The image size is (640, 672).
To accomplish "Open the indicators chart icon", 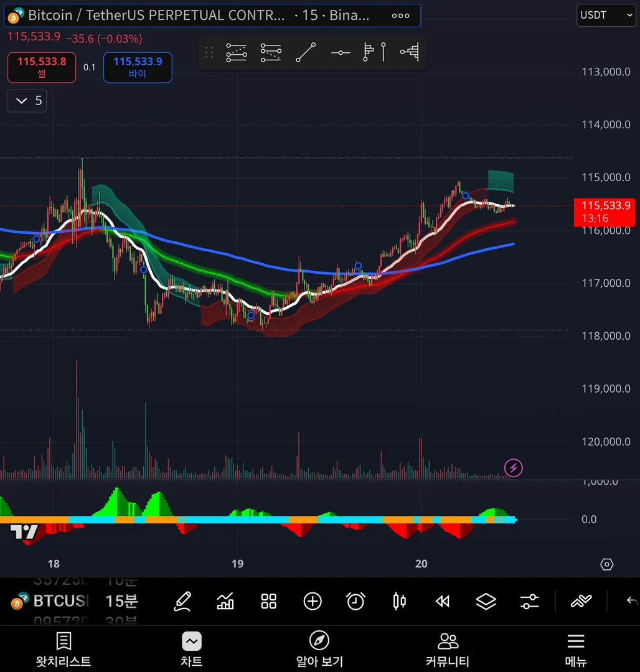I will 225,601.
